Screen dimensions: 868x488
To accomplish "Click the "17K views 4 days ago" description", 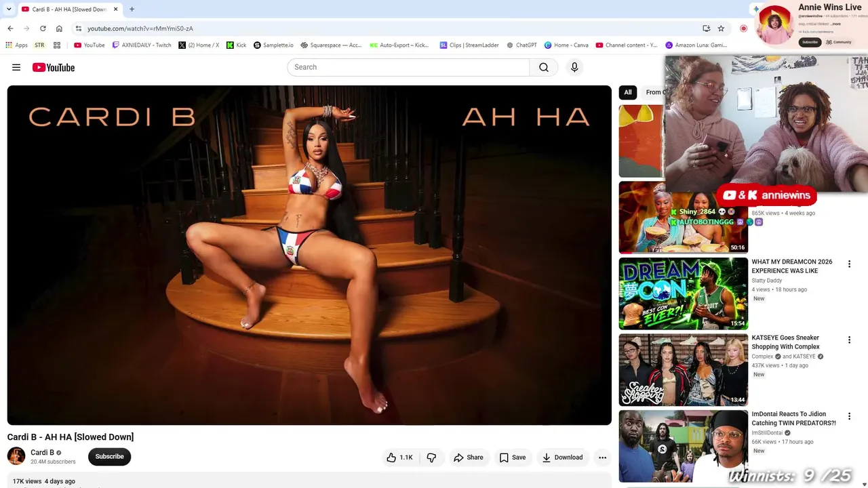I will coord(44,481).
